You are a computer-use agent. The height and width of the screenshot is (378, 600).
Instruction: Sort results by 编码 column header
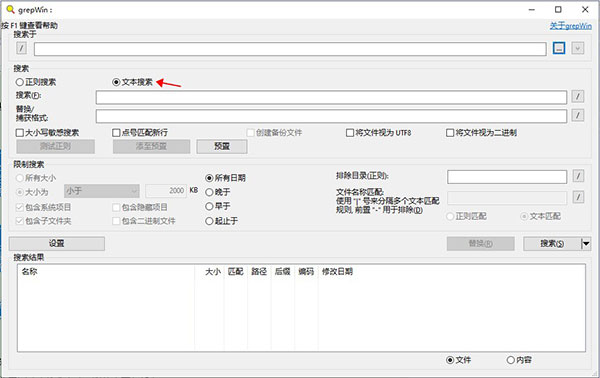306,272
